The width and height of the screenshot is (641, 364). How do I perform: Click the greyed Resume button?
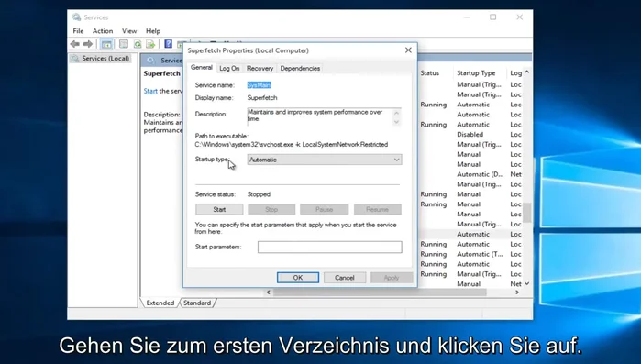point(377,210)
